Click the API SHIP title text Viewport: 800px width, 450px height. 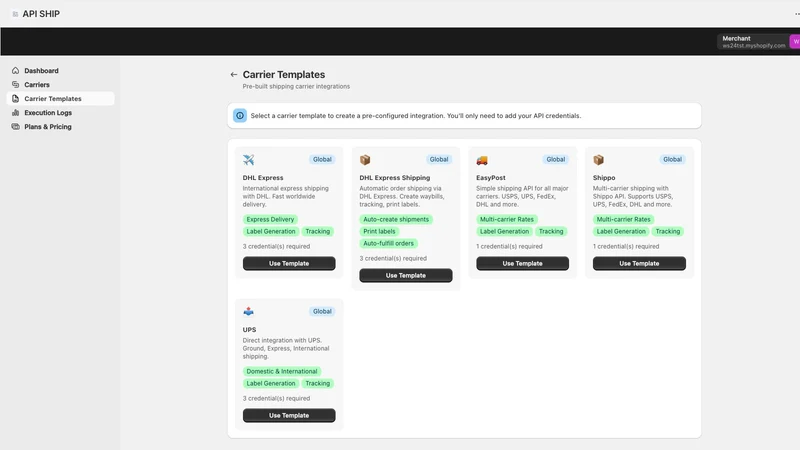(41, 14)
